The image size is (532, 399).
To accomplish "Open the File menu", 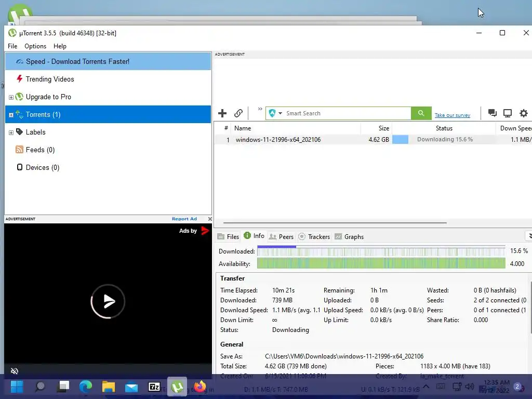I will (12, 46).
